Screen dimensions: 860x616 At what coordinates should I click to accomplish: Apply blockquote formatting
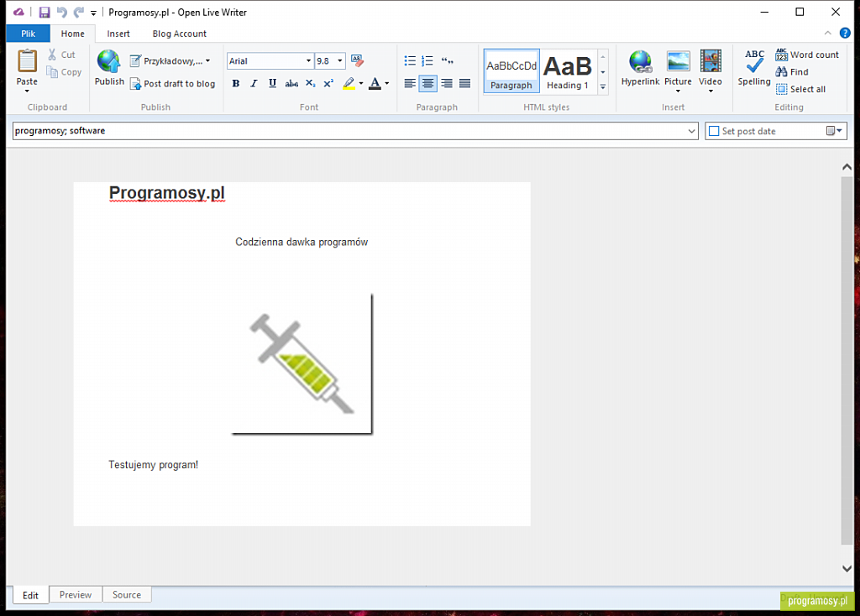pyautogui.click(x=447, y=60)
